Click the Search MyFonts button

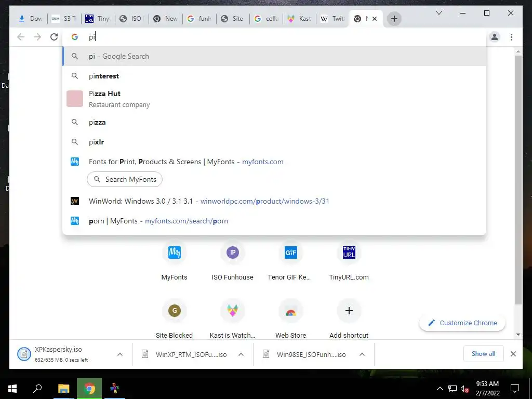point(125,179)
